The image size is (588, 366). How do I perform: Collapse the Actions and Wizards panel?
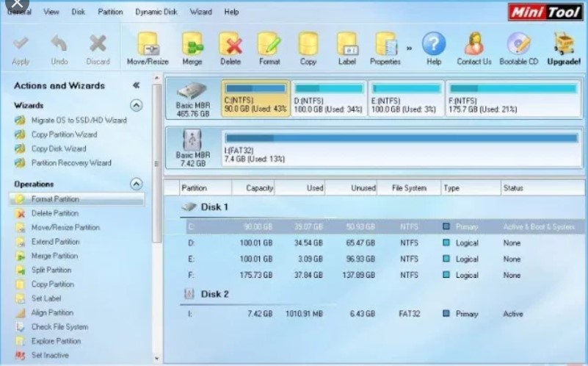click(x=136, y=85)
